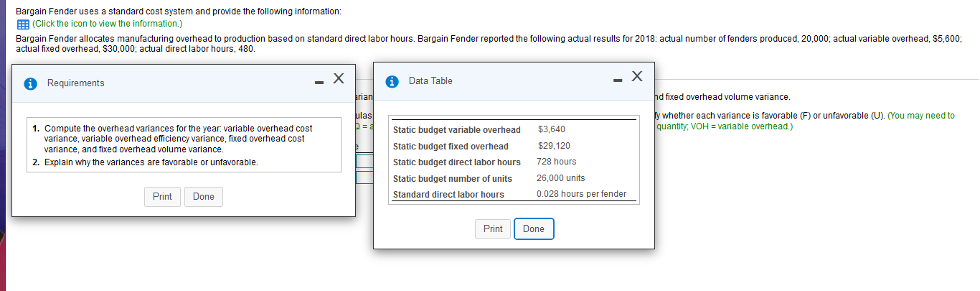Select the 728 hours value
The image size is (980, 291).
[x=557, y=162]
